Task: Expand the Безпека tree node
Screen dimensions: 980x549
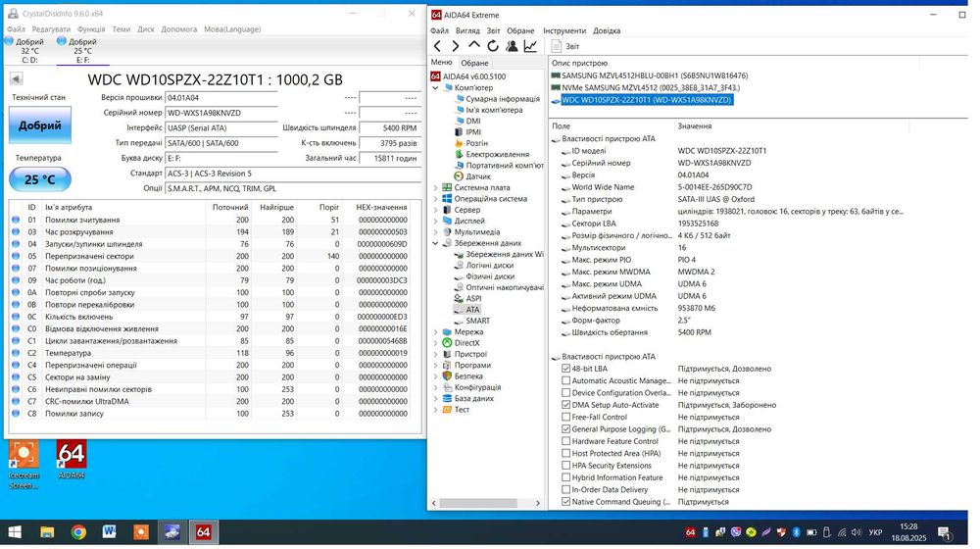Action: pos(436,376)
